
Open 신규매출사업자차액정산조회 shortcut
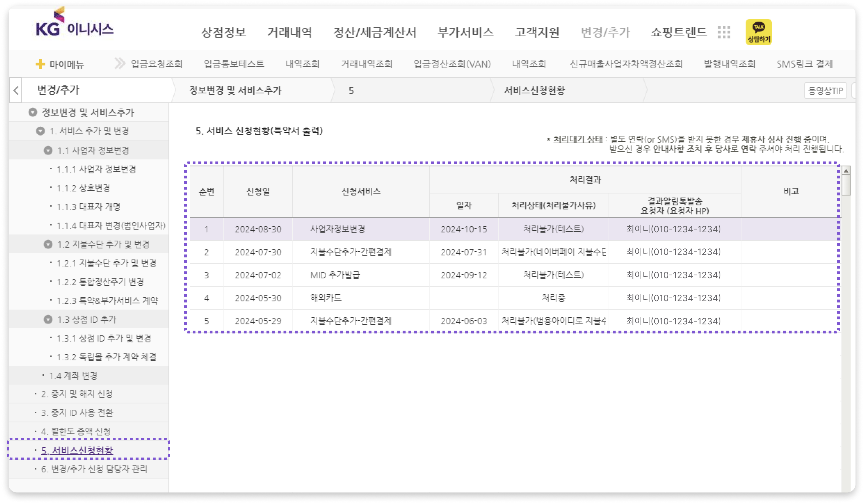tap(626, 64)
